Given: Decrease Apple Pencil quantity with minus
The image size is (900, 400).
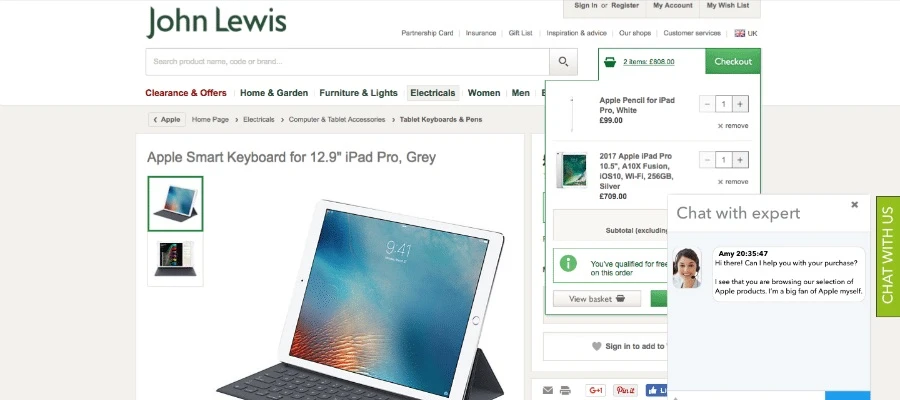Looking at the screenshot, I should click(x=707, y=104).
